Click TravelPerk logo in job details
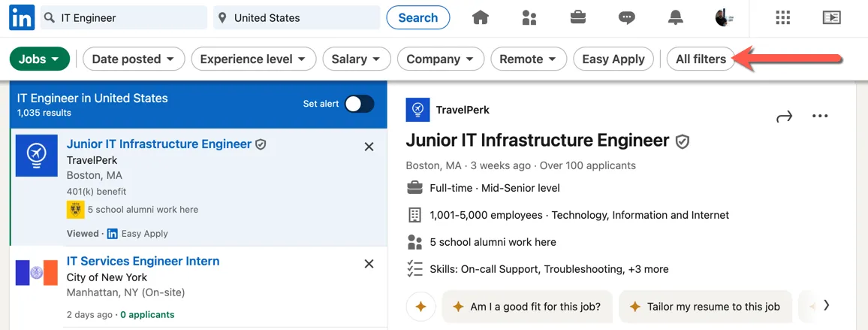Screen dimensions: 868x330 click(418, 110)
